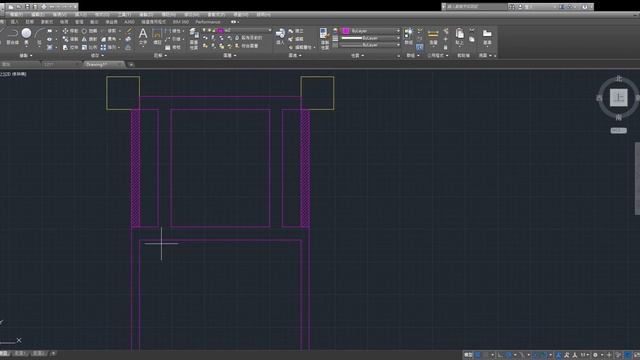The height and width of the screenshot is (360, 640).
Task: Toggle annotation visibility in status bar
Action: click(x=558, y=355)
